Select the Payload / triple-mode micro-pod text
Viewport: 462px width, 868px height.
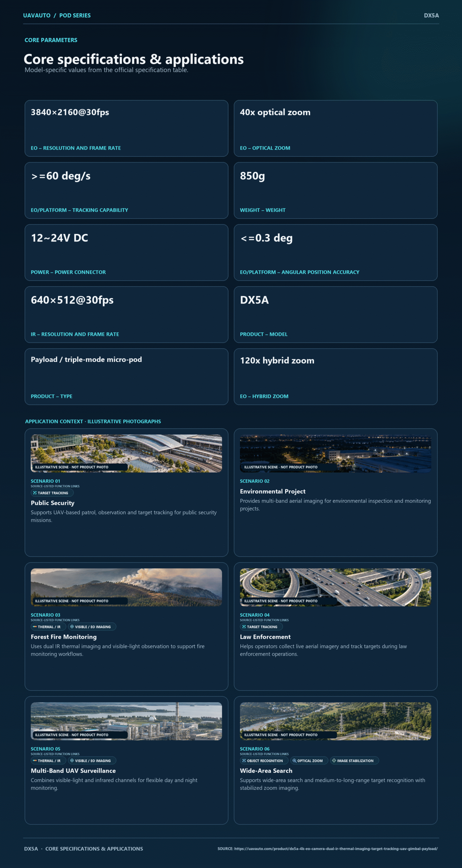tap(86, 360)
